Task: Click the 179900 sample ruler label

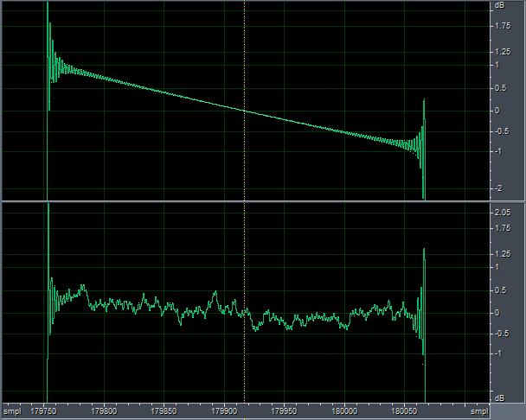Action: point(224,411)
